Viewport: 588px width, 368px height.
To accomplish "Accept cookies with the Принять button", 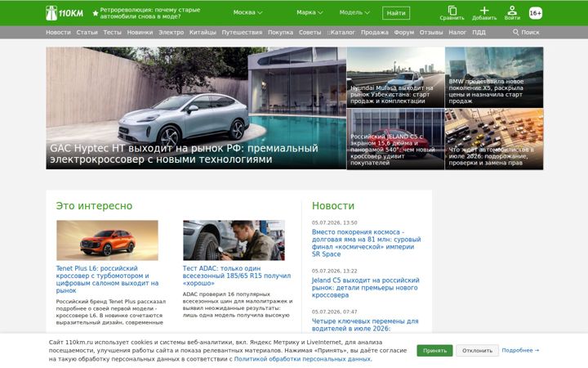I will pos(434,350).
